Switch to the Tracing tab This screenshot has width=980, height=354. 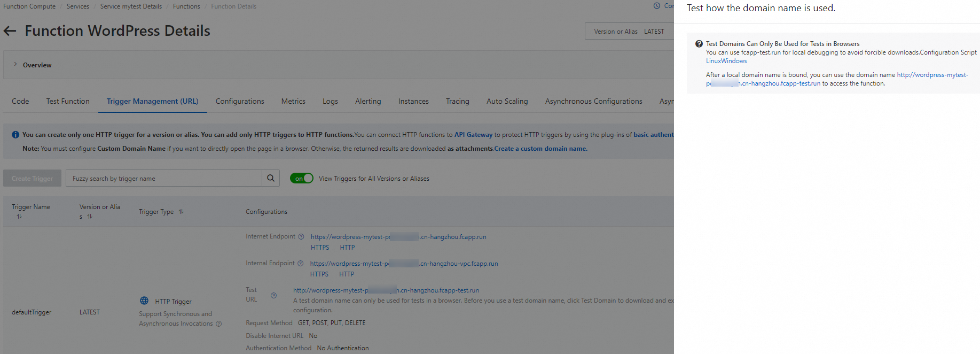458,101
